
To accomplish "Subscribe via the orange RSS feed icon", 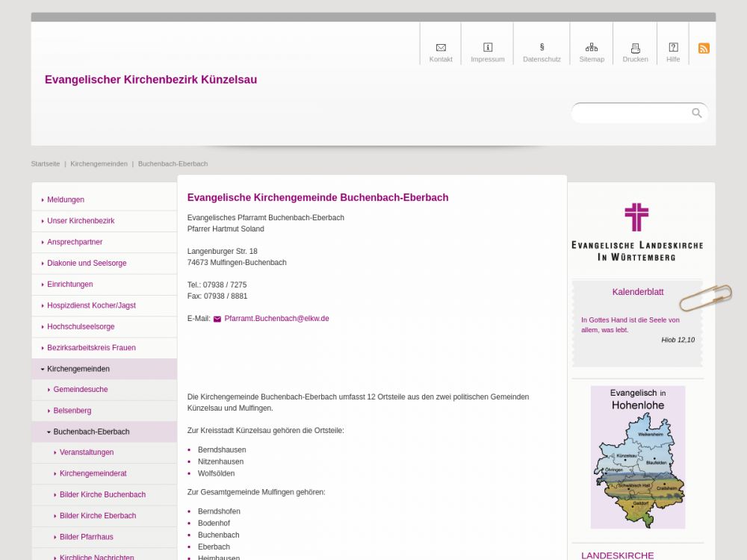I will 704,49.
